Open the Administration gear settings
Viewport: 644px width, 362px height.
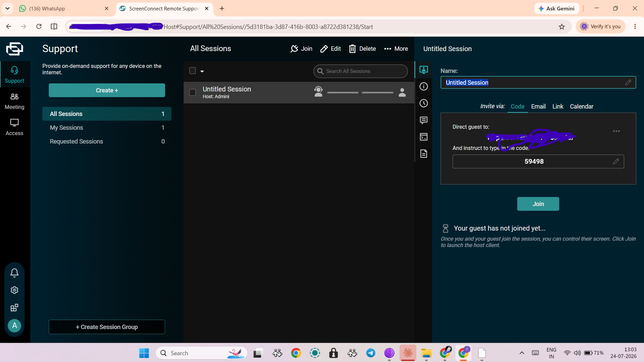pos(14,290)
